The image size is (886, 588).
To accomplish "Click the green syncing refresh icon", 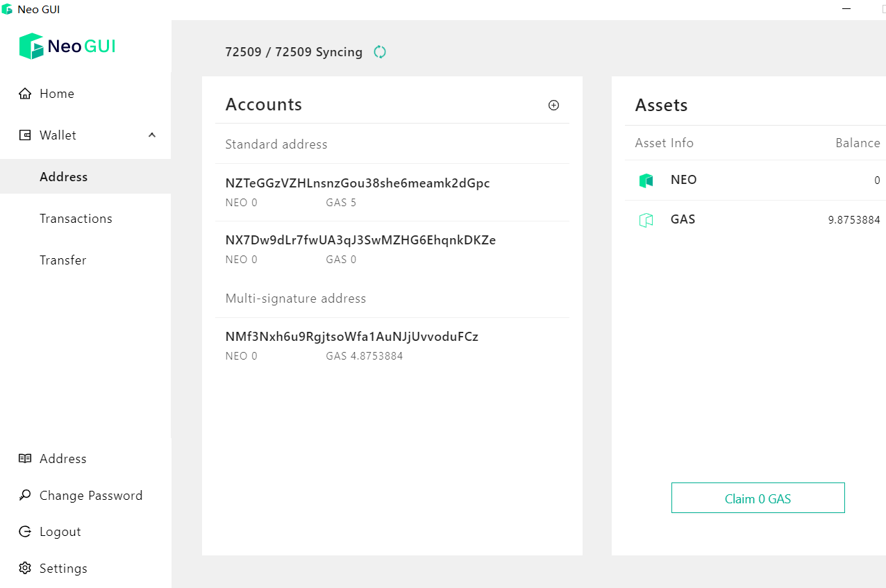I will click(380, 52).
